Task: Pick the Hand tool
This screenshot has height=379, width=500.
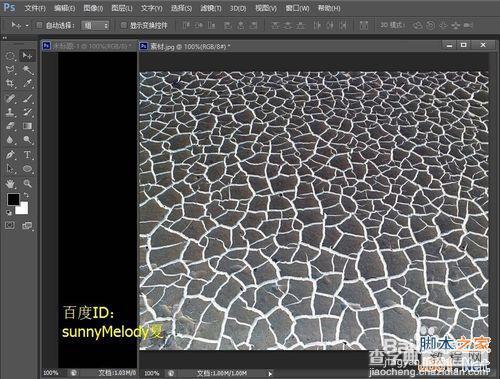Action: click(x=10, y=183)
